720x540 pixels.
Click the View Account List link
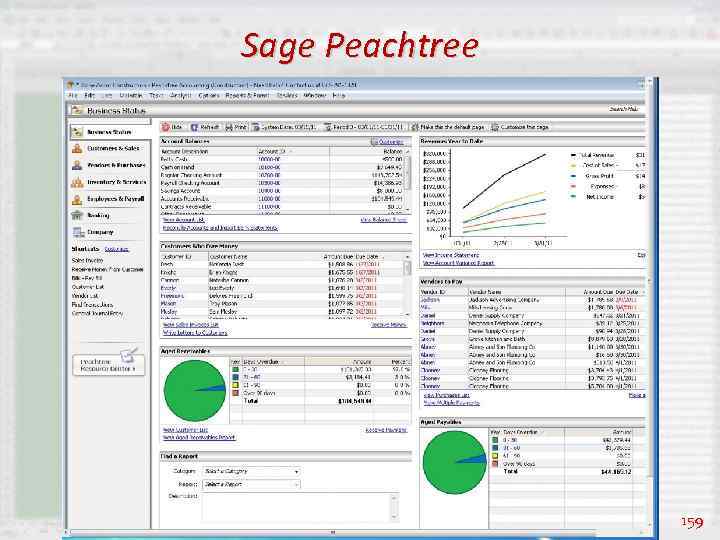[184, 220]
